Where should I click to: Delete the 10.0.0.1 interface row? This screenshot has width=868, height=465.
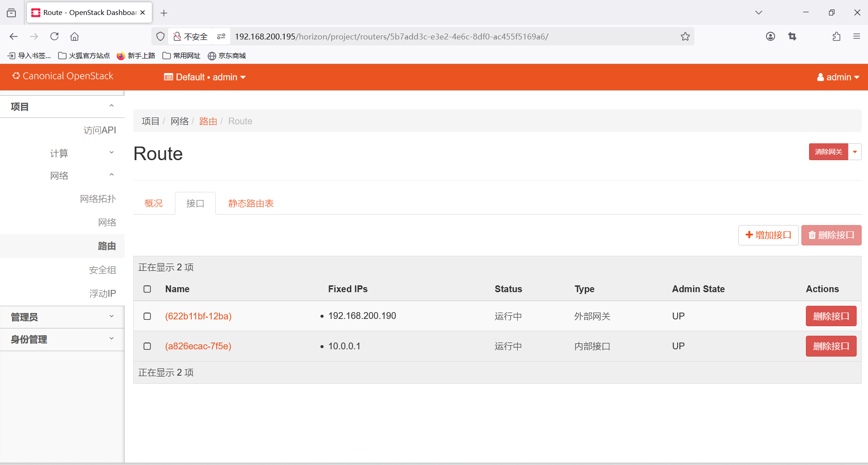(x=831, y=346)
